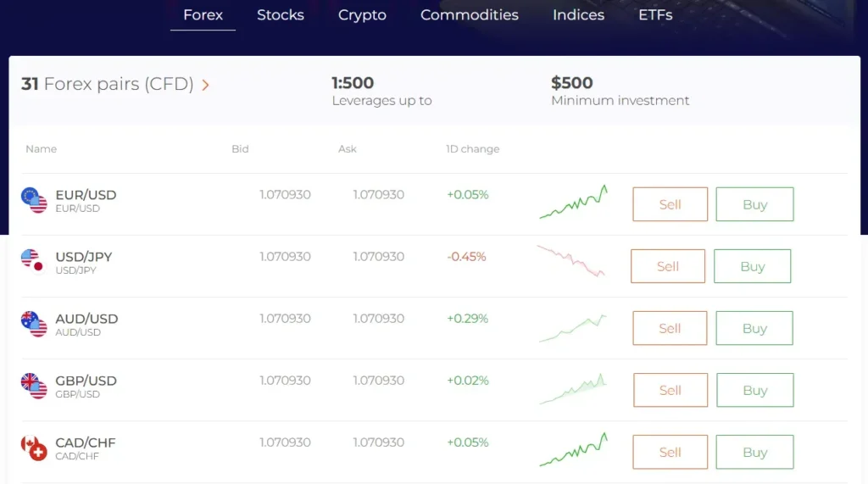Click the 31 Forex pairs (CFD) link
The image size is (868, 484).
click(x=108, y=84)
